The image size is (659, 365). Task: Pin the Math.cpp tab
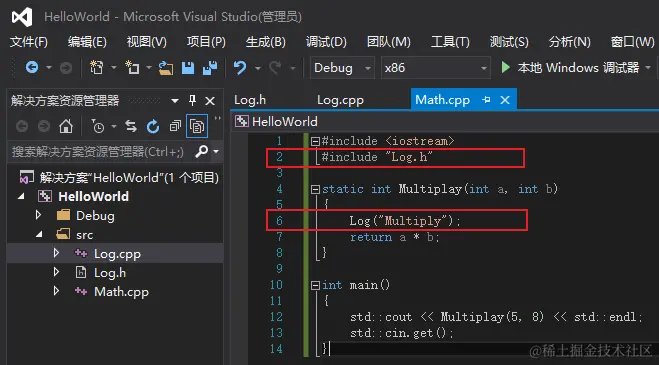486,100
